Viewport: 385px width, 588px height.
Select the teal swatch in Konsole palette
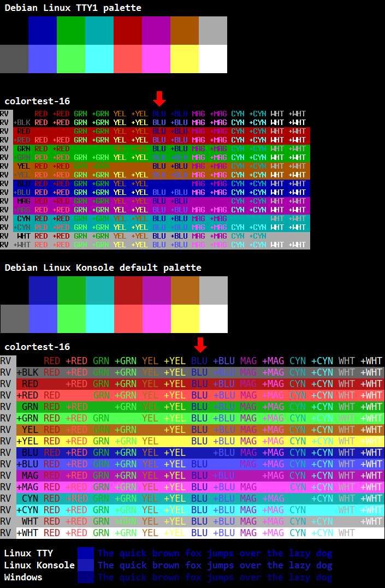[100, 290]
